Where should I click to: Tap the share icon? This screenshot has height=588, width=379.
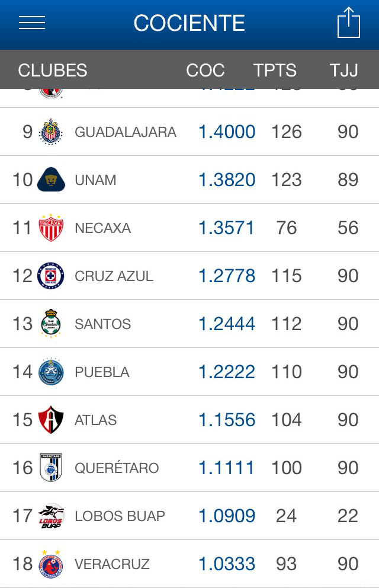[x=349, y=23]
